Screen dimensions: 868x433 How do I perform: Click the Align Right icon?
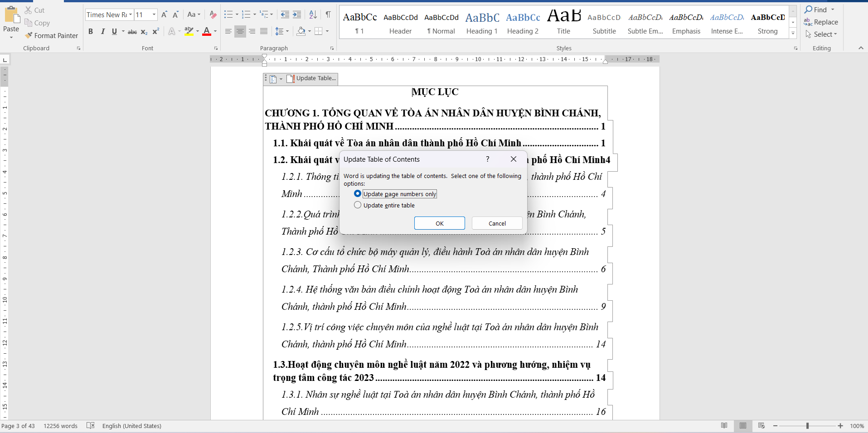coord(252,31)
